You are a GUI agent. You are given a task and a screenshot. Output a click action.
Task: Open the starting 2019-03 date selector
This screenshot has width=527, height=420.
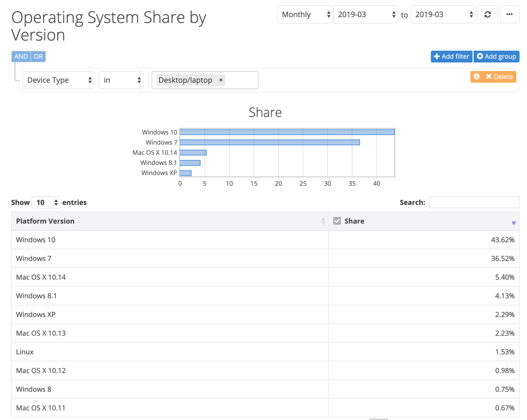365,14
